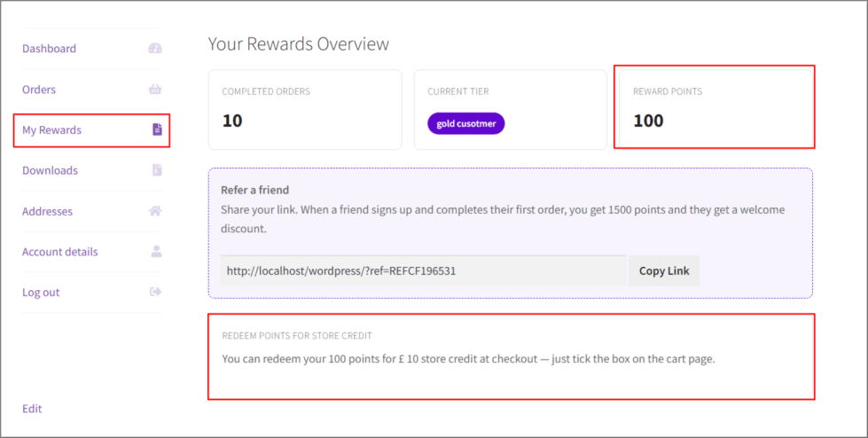
Task: Select the My Rewards menu item
Action: tap(51, 130)
